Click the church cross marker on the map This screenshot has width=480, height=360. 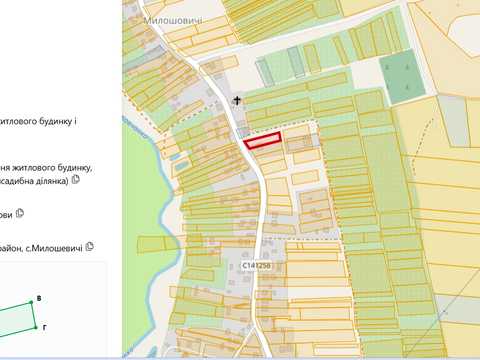(237, 100)
